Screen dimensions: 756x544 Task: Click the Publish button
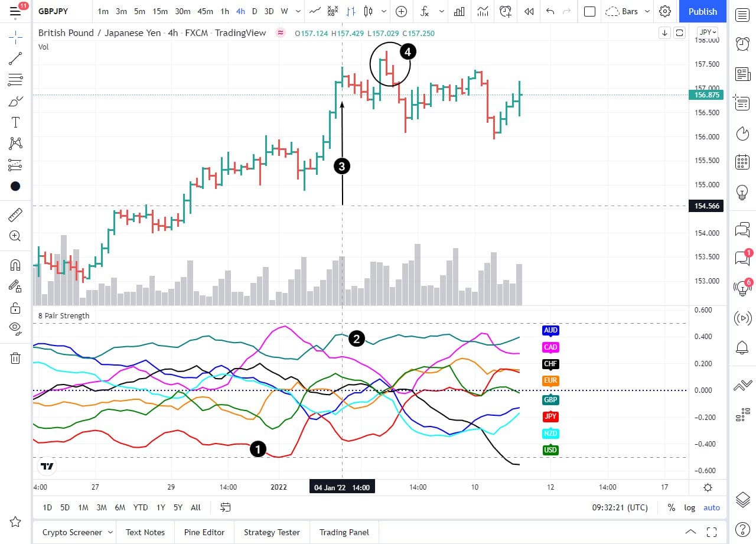(x=703, y=11)
